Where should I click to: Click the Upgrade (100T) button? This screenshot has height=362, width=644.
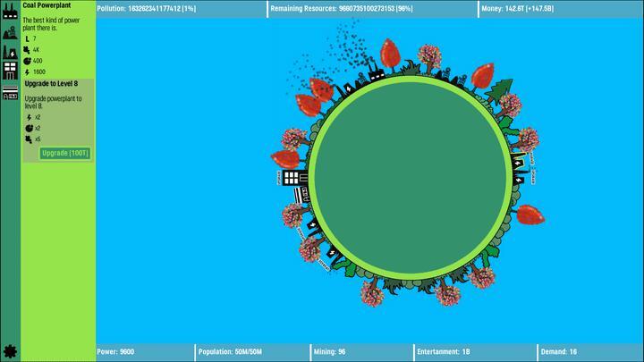point(65,154)
